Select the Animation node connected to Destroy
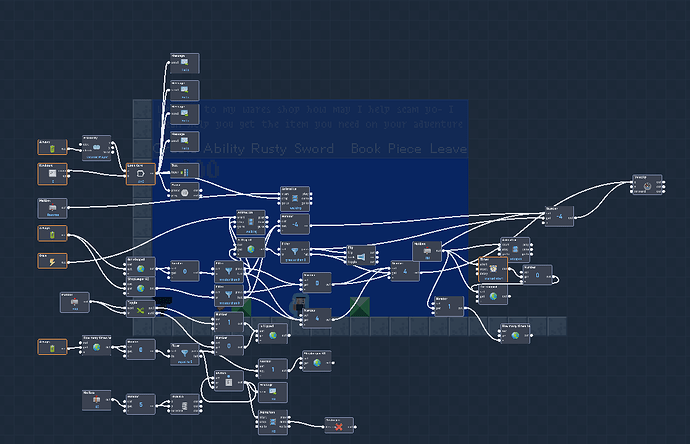690x444 pixels. (x=273, y=422)
